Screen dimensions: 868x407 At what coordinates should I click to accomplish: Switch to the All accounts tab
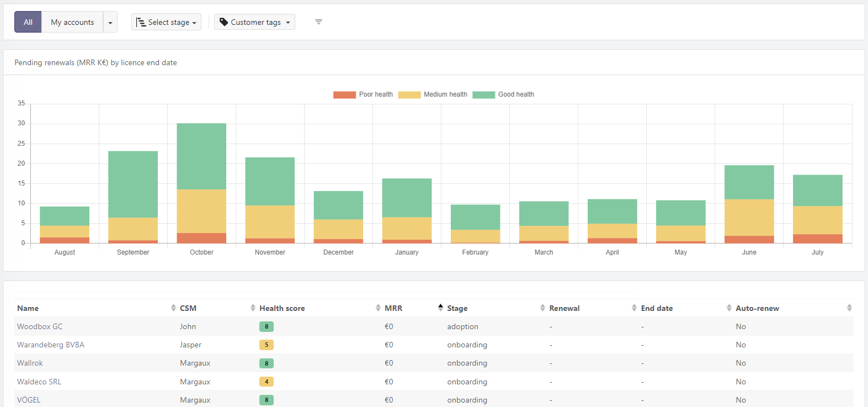pyautogui.click(x=28, y=22)
